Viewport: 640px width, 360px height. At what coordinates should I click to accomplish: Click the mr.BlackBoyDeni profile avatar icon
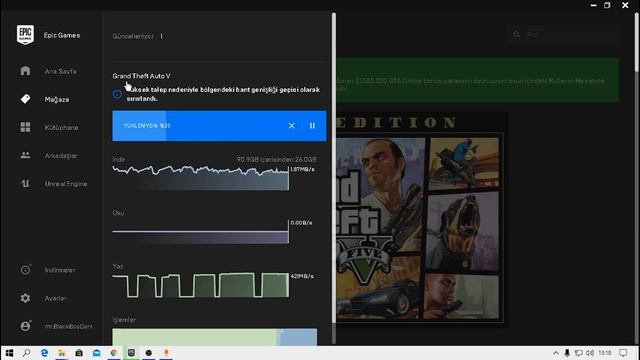[25, 326]
